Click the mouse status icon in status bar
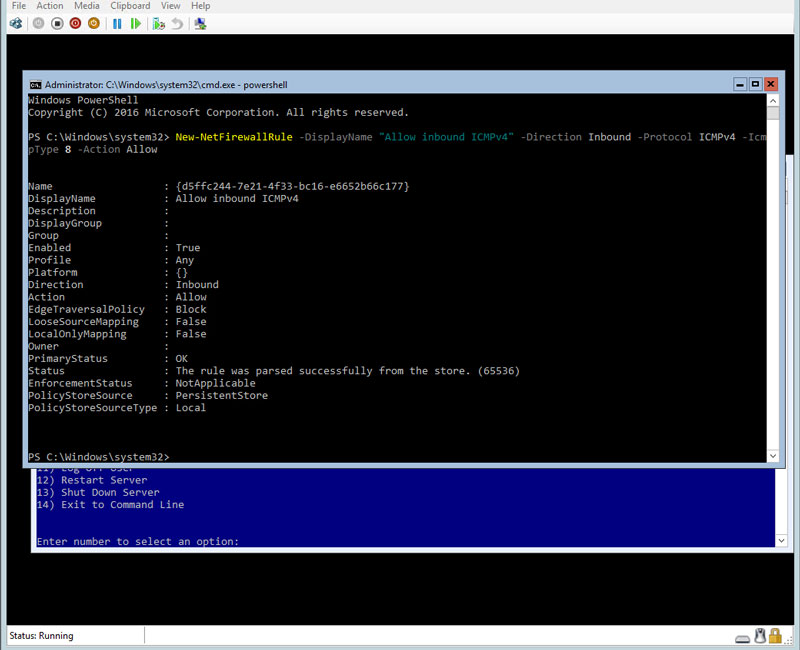Screen dimensions: 800x650 pyautogui.click(x=760, y=636)
